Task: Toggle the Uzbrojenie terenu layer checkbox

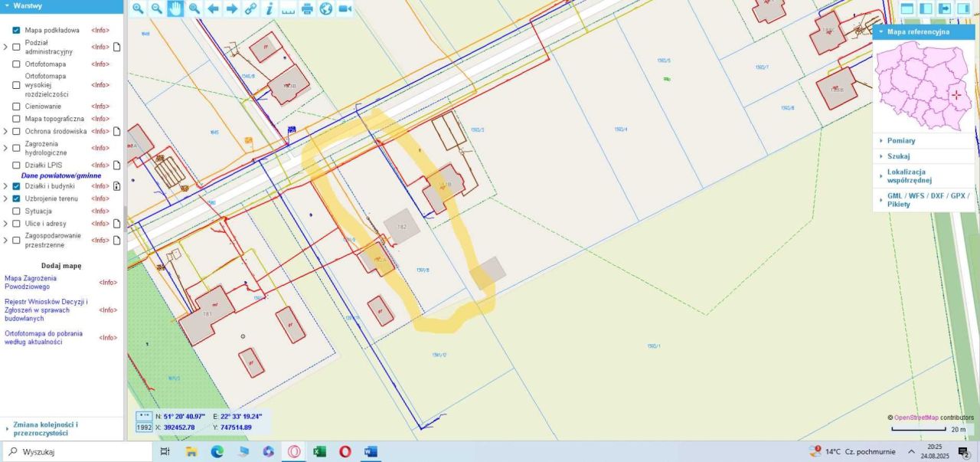Action: pyautogui.click(x=16, y=198)
